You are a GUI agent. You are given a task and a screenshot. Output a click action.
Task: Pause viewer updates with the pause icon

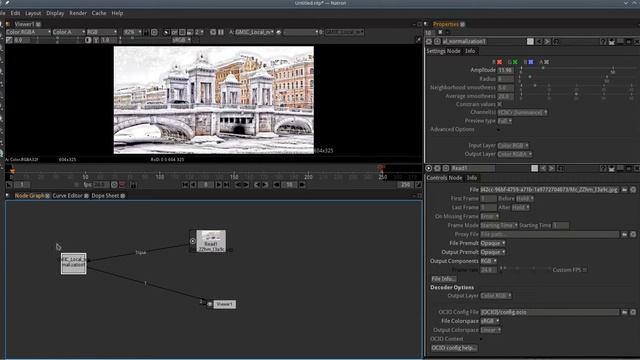tap(221, 32)
